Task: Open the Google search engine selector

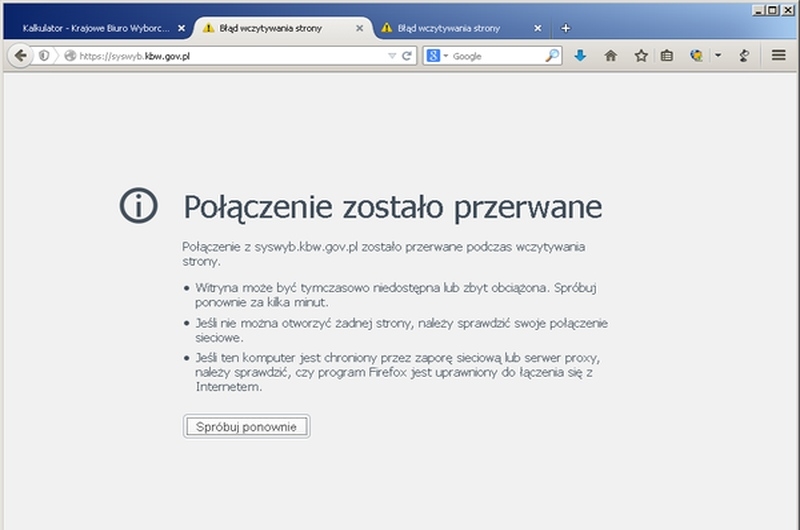Action: pyautogui.click(x=437, y=56)
